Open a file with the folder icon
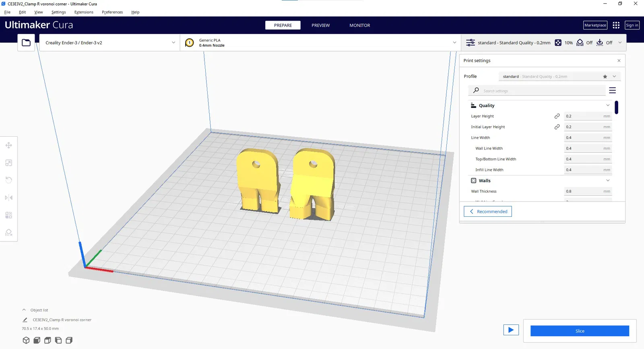Screen dimensions: 644x349 click(x=26, y=43)
